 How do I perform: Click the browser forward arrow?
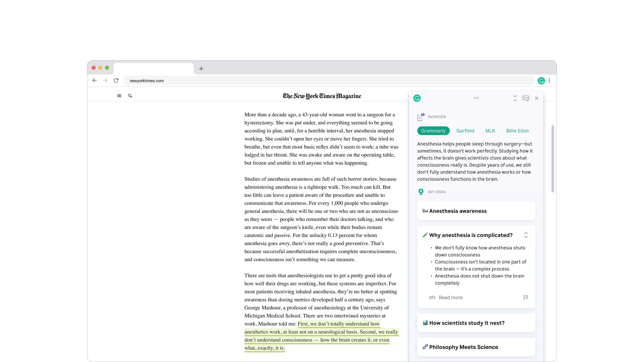[105, 80]
